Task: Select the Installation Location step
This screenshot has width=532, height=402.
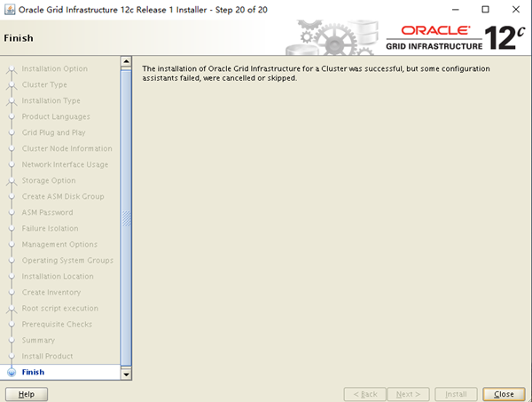Action: 58,276
